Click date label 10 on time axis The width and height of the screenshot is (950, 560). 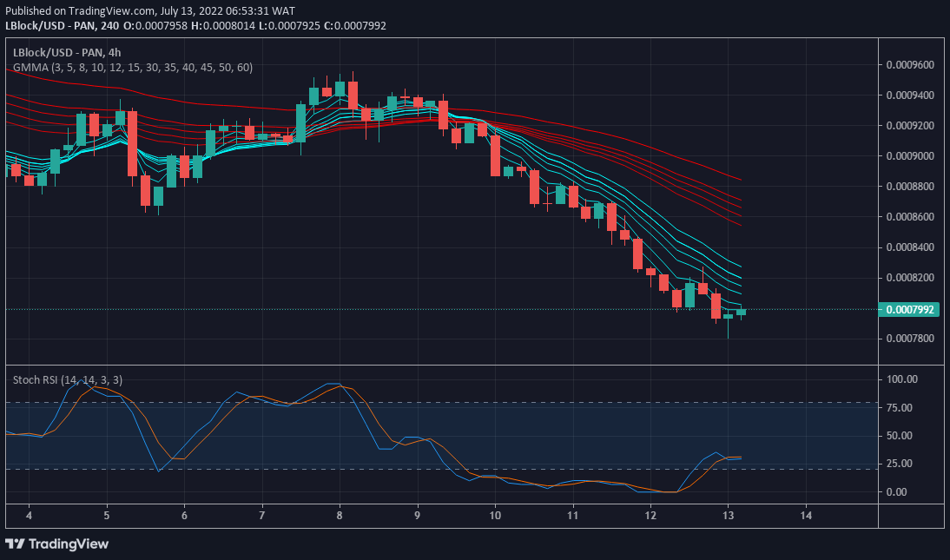tap(495, 515)
